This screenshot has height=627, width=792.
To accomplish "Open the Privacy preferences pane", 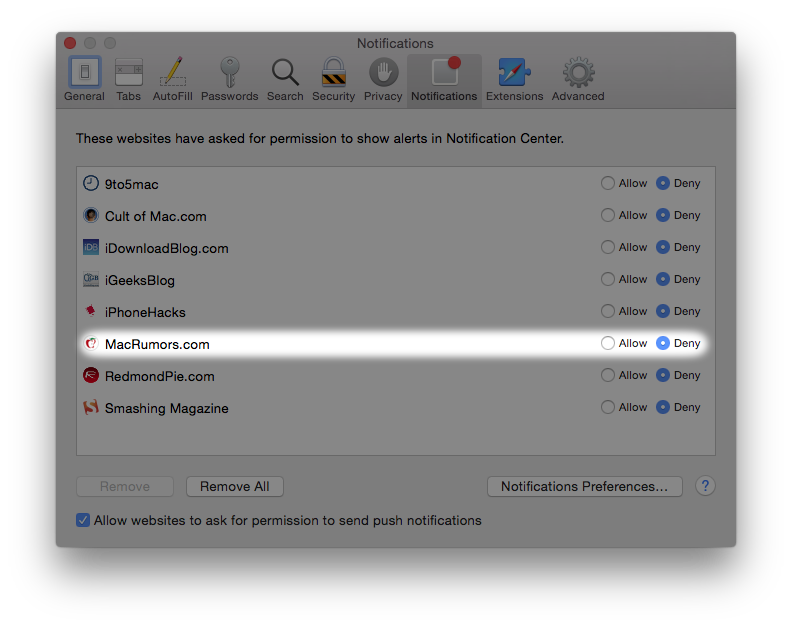I will pyautogui.click(x=383, y=79).
